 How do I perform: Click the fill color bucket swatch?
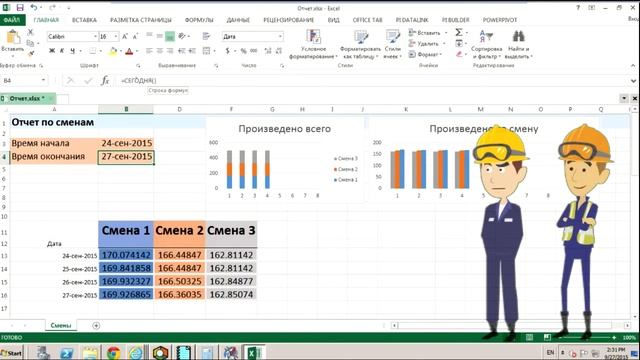click(x=113, y=51)
